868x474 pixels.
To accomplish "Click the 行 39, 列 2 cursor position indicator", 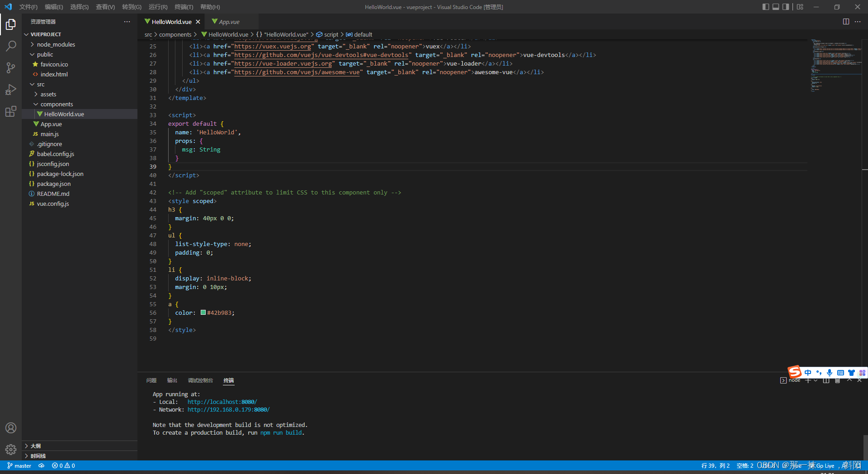I will click(x=715, y=465).
